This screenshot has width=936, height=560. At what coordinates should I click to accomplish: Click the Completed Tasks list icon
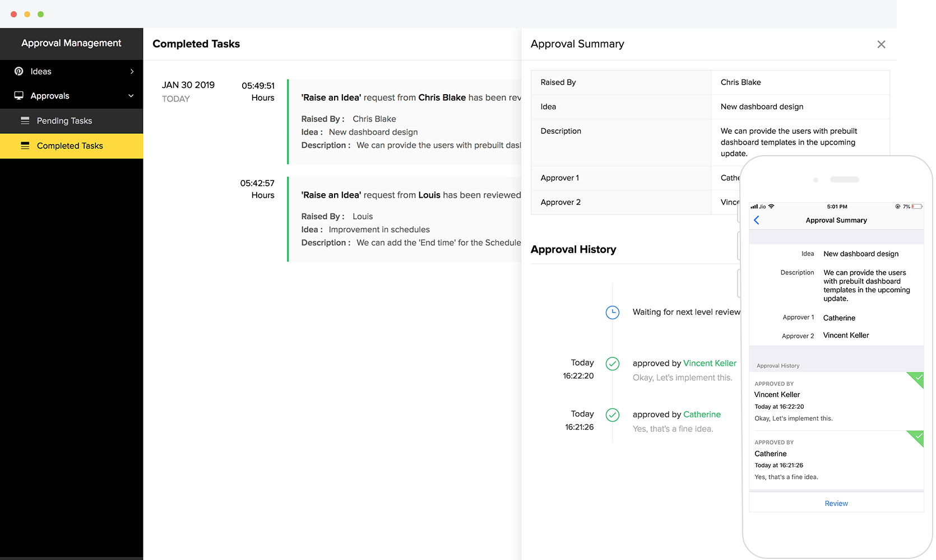25,146
